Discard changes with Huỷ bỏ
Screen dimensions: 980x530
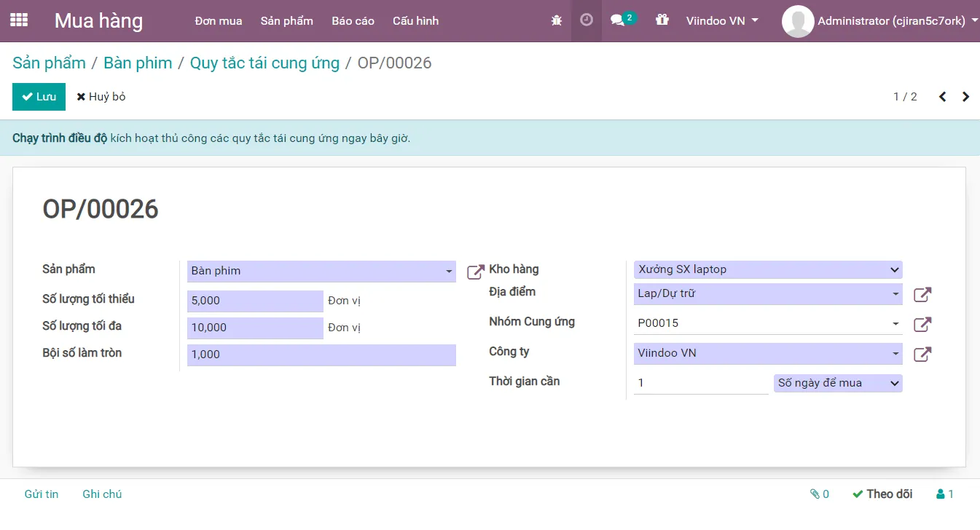tap(101, 97)
